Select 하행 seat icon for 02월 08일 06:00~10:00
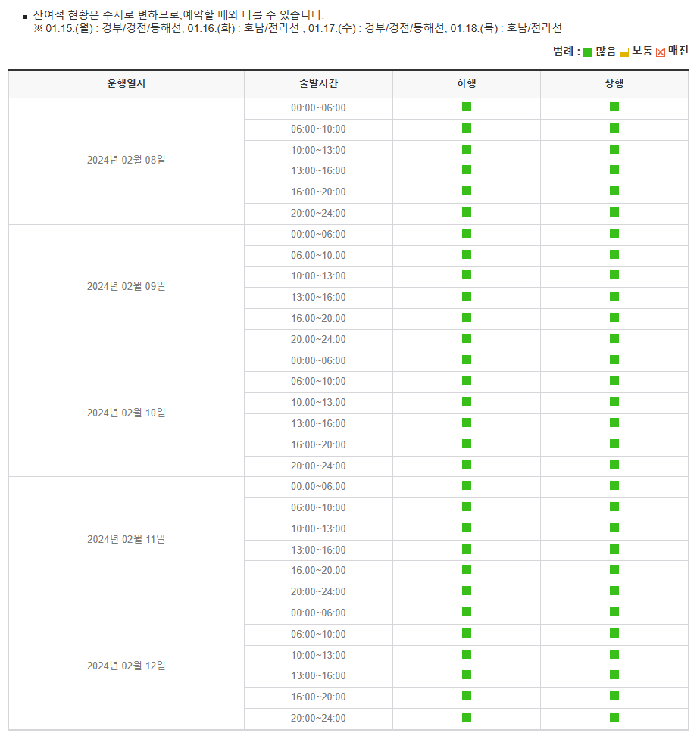Image resolution: width=700 pixels, height=736 pixels. pos(467,128)
